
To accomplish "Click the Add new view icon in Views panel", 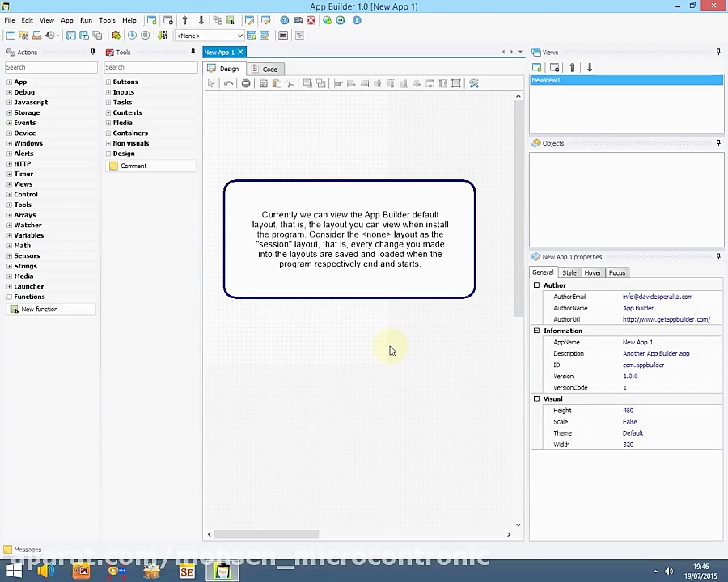I will 536,68.
